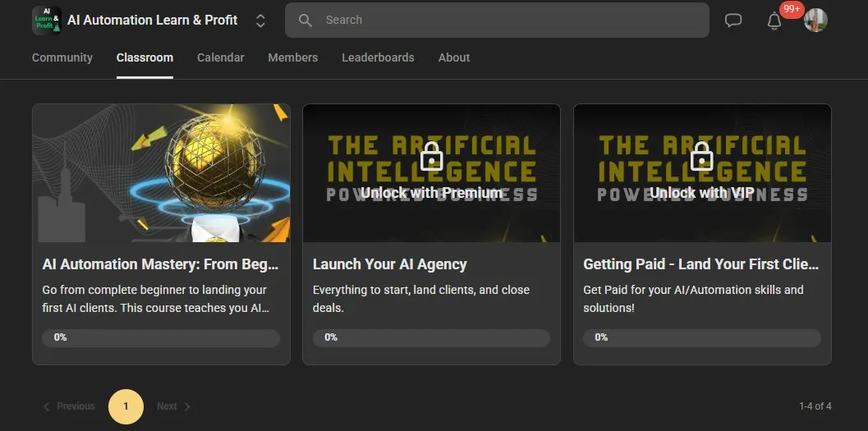Go to the Members tab
The width and height of the screenshot is (868, 431).
pos(292,57)
